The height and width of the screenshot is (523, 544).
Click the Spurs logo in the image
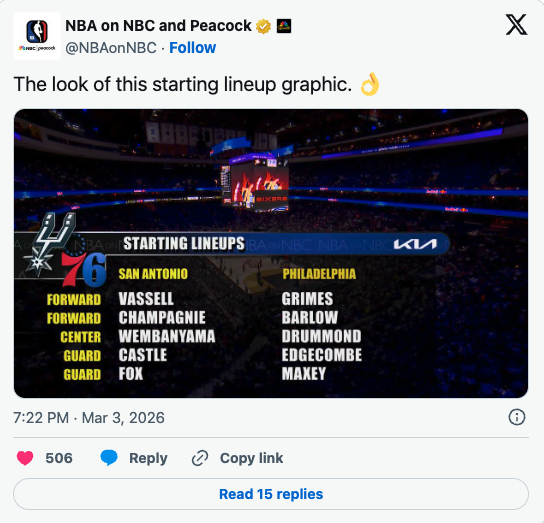50,244
